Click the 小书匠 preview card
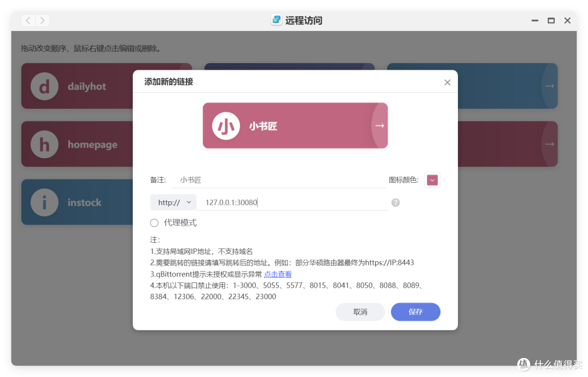588x377 pixels. pos(295,126)
